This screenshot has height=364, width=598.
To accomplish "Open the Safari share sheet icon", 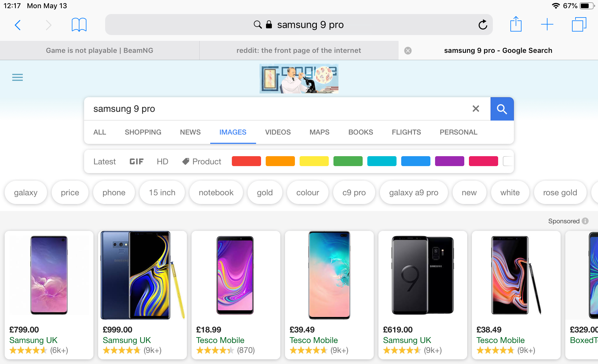I will pyautogui.click(x=516, y=25).
